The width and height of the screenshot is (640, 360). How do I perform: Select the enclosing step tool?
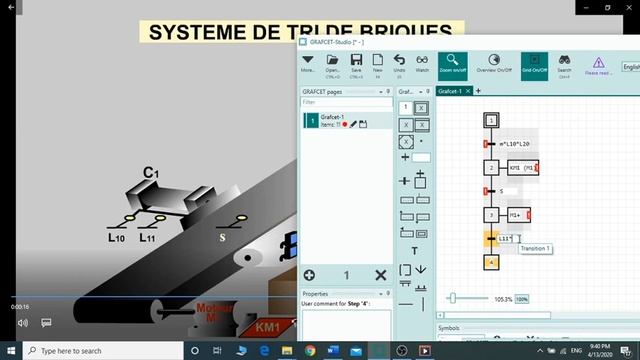422,125
